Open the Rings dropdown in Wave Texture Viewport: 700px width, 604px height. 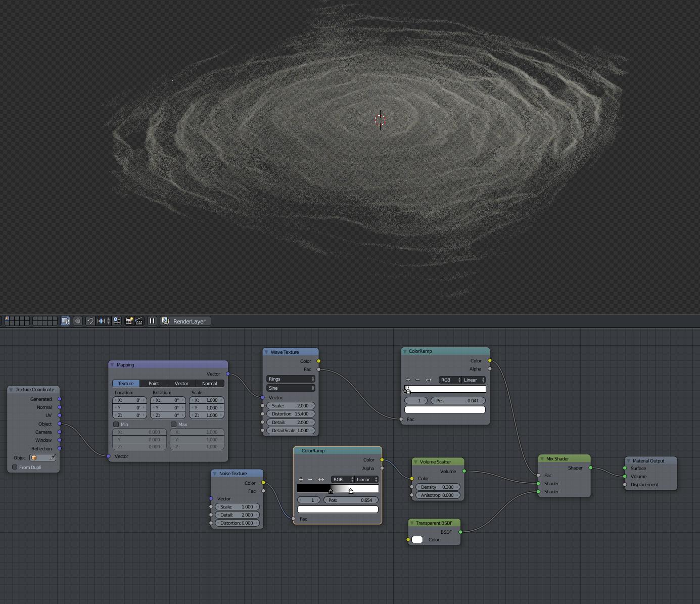pos(291,379)
